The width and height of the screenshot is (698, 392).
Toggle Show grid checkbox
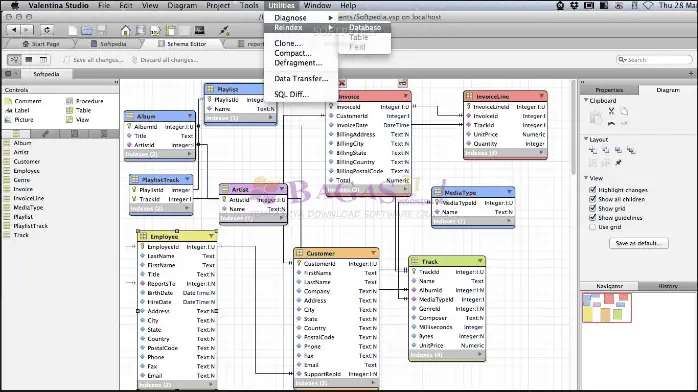[x=592, y=208]
